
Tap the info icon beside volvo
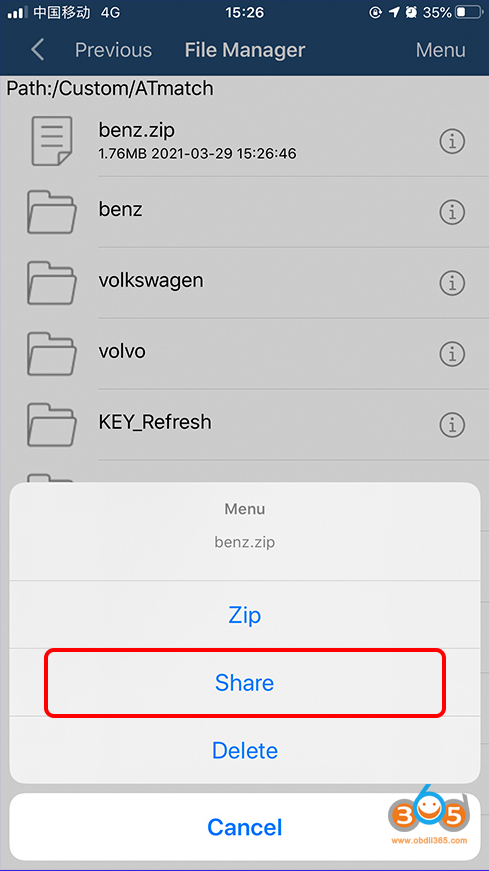[x=452, y=353]
